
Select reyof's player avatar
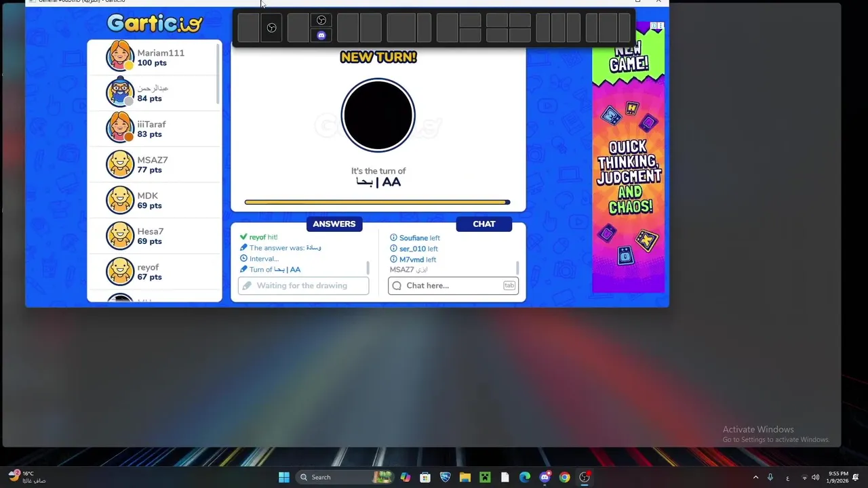[x=120, y=271]
